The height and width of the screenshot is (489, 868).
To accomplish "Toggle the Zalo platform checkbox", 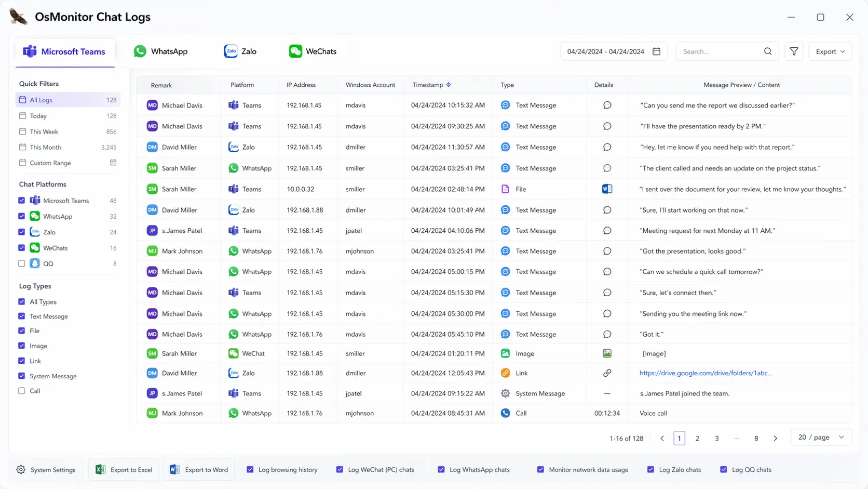I will pos(22,232).
